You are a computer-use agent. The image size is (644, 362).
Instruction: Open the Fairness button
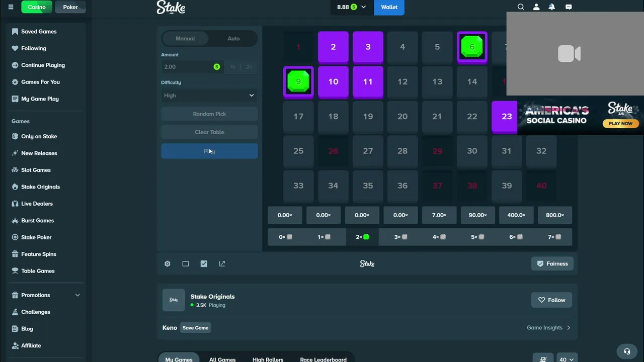coord(552,263)
